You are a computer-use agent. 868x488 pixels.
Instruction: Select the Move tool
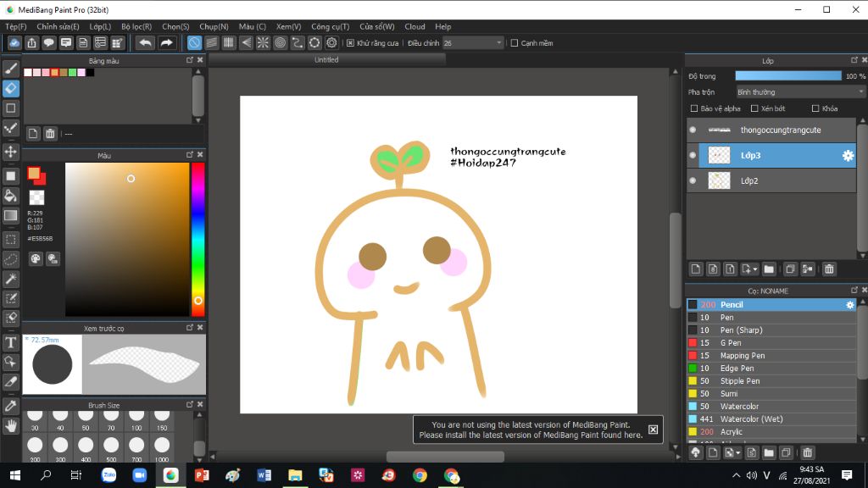pyautogui.click(x=11, y=152)
